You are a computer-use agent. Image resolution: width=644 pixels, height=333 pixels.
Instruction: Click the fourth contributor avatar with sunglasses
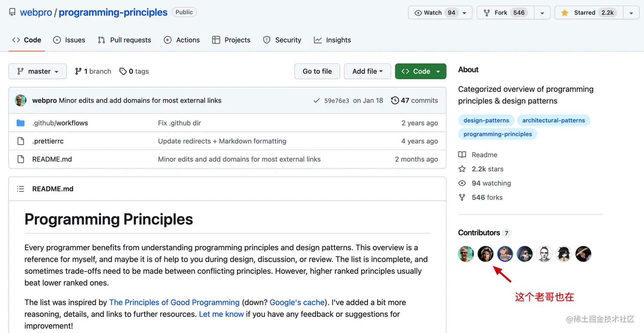[x=525, y=254]
